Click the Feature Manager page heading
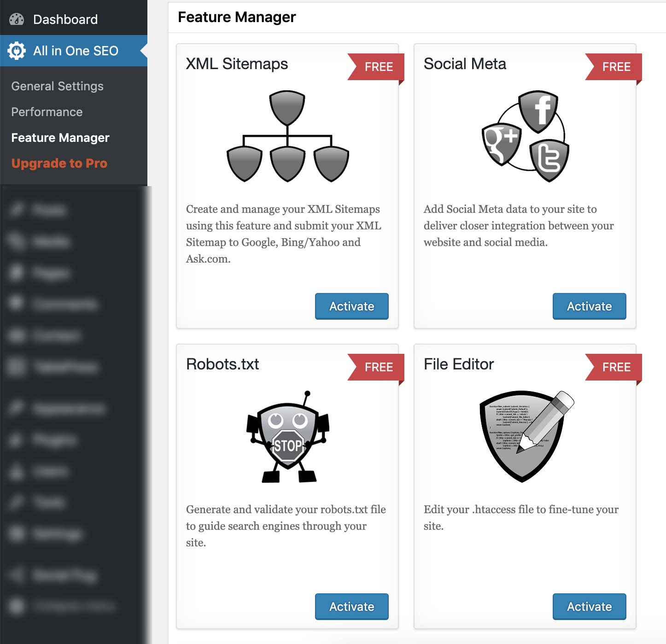Image resolution: width=666 pixels, height=644 pixels. click(x=237, y=17)
